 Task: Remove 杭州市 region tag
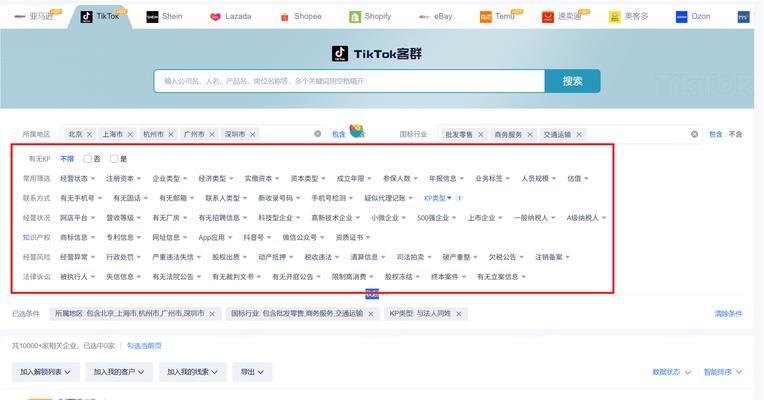(171, 134)
